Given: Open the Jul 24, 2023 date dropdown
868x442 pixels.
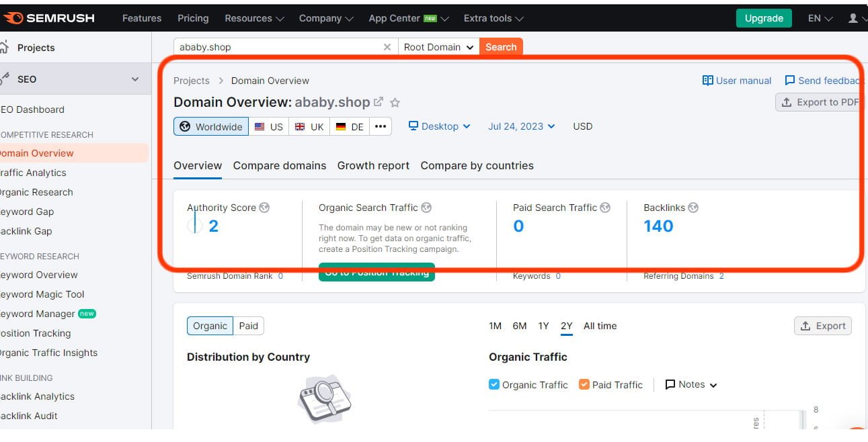Looking at the screenshot, I should (522, 126).
